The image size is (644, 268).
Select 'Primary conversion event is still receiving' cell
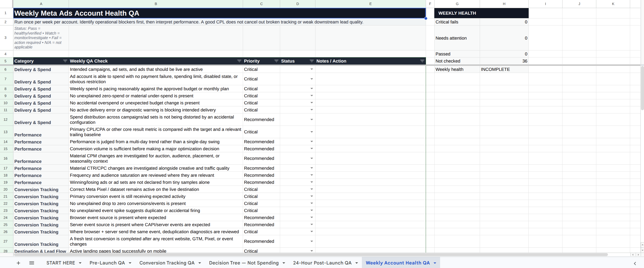pyautogui.click(x=156, y=196)
